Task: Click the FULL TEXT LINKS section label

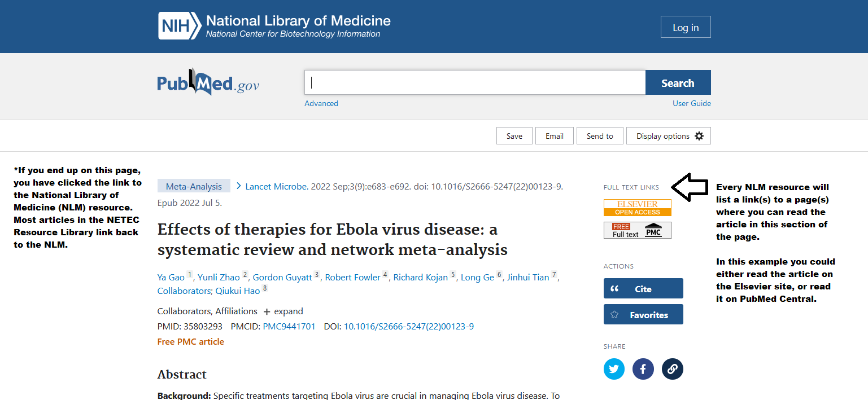Action: tap(631, 187)
